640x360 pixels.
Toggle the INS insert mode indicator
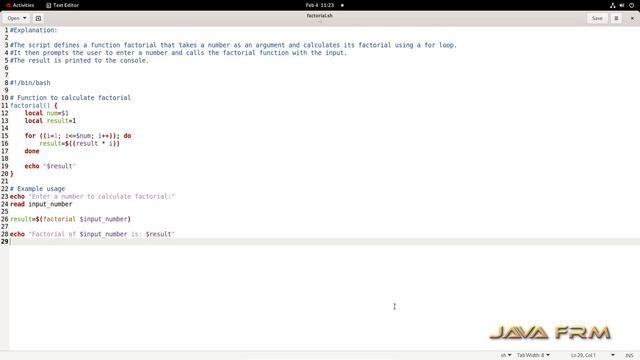click(629, 355)
